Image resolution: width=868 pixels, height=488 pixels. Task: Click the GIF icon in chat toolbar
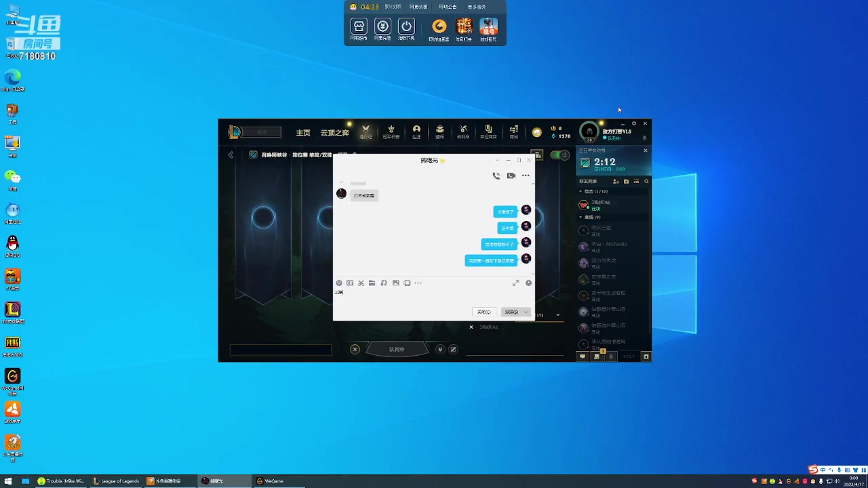[x=350, y=283]
